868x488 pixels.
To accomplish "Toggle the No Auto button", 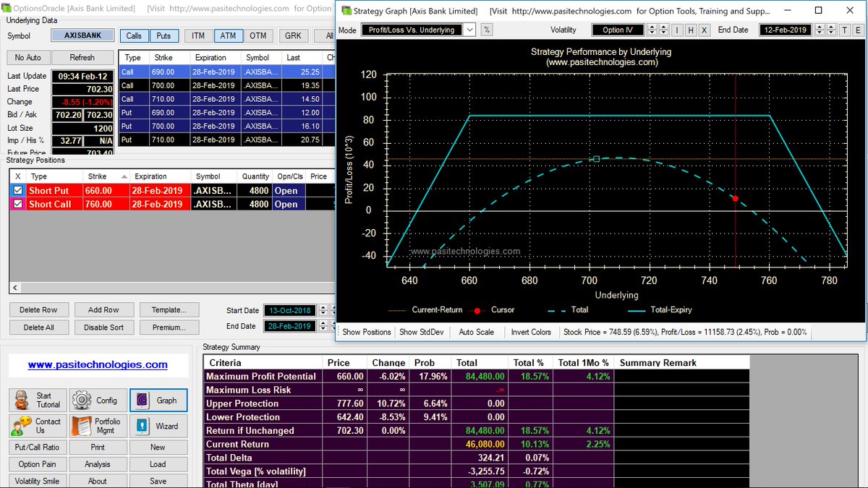I will tap(27, 57).
